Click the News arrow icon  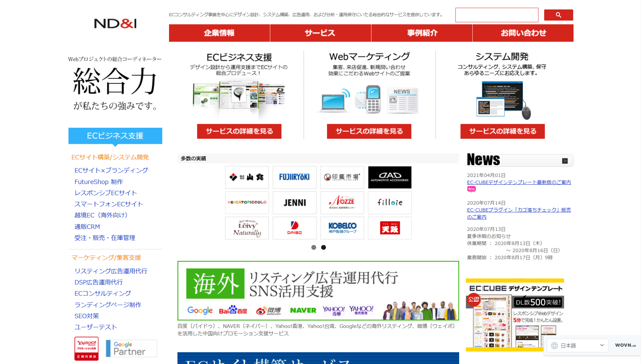click(565, 161)
